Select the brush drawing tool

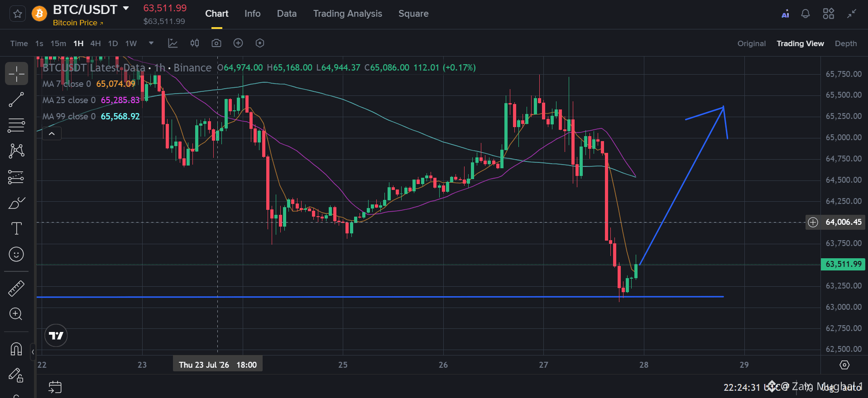pos(16,203)
